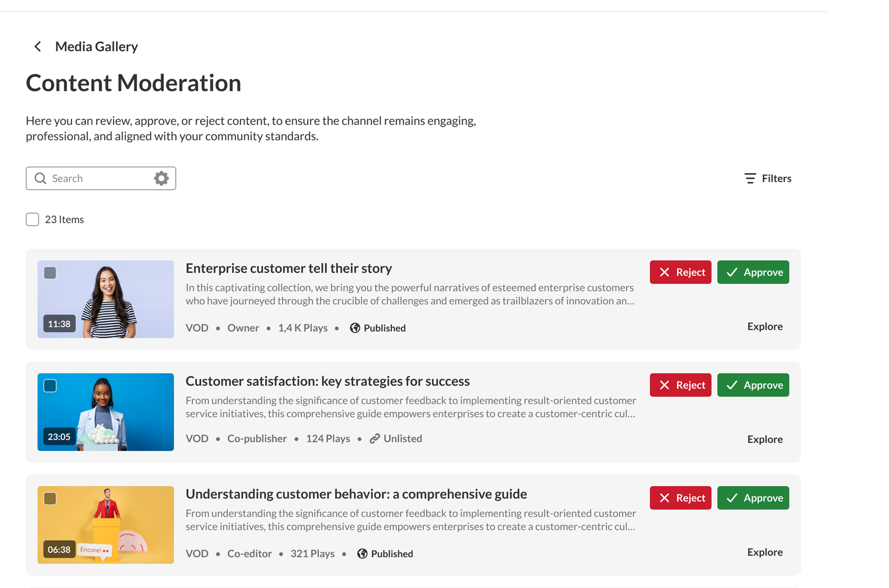This screenshot has width=889, height=588.
Task: Approve the Enterprise customer tell their story video
Action: (753, 272)
